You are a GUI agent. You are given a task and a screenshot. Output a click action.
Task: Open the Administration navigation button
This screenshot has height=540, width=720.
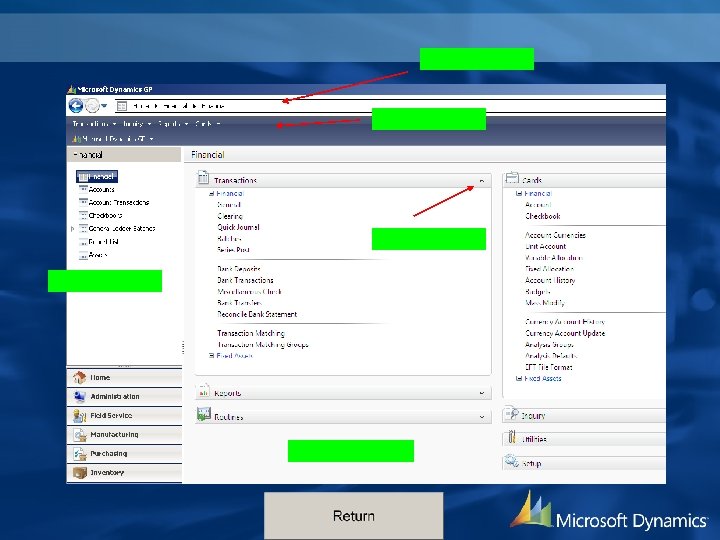(x=124, y=396)
